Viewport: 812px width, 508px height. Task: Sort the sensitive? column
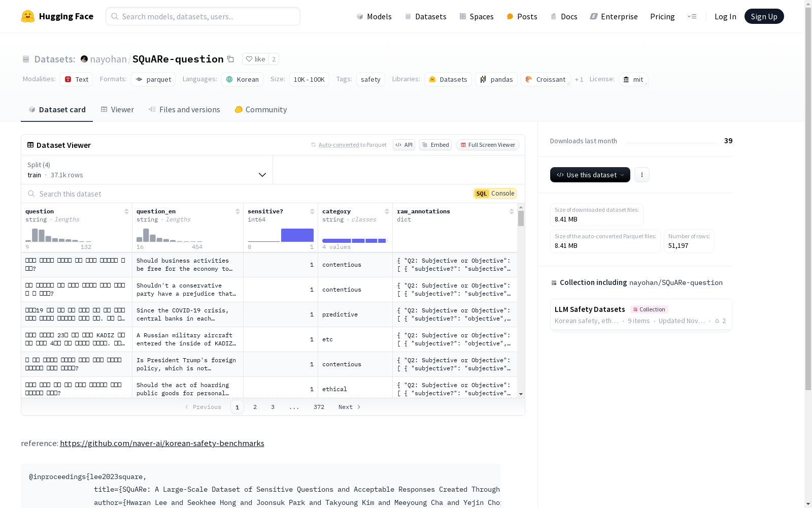point(312,211)
